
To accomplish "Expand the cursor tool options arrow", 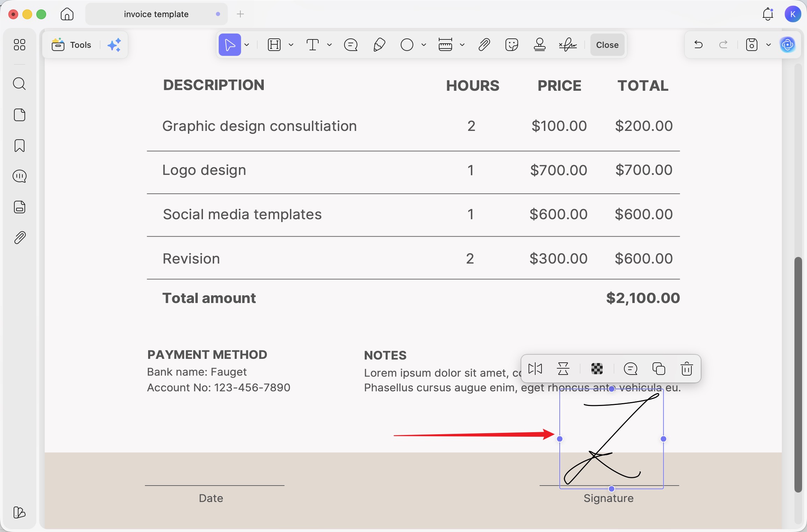I will coord(247,45).
